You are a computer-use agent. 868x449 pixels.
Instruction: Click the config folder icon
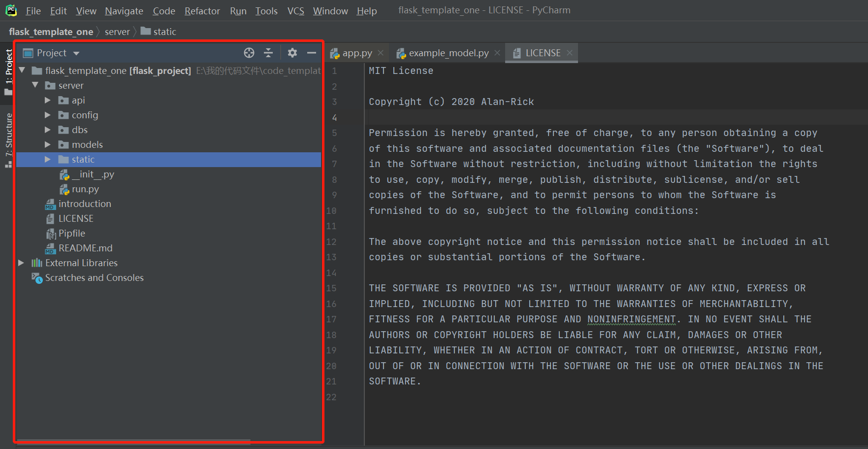(x=64, y=115)
